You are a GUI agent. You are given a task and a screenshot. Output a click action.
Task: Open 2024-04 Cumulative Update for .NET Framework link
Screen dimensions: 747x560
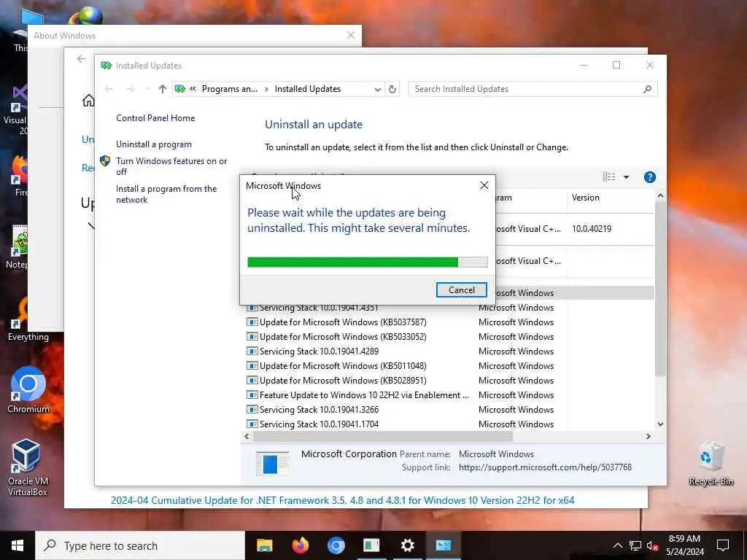pos(342,500)
